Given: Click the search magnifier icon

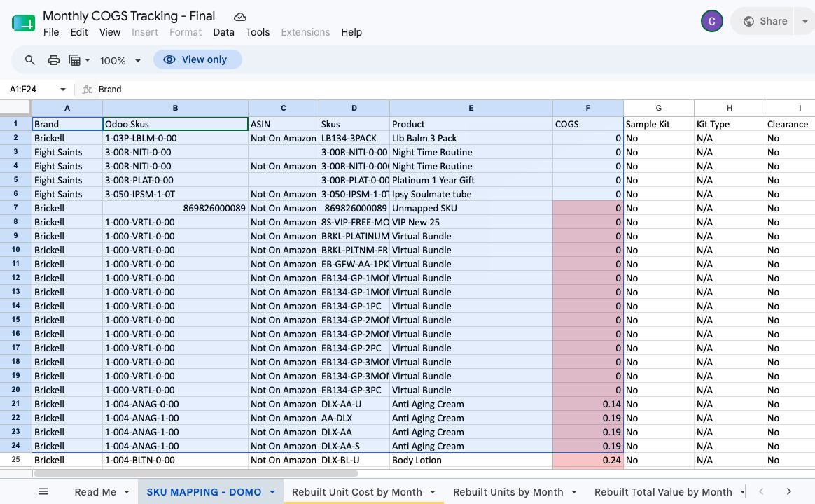Looking at the screenshot, I should pyautogui.click(x=29, y=60).
